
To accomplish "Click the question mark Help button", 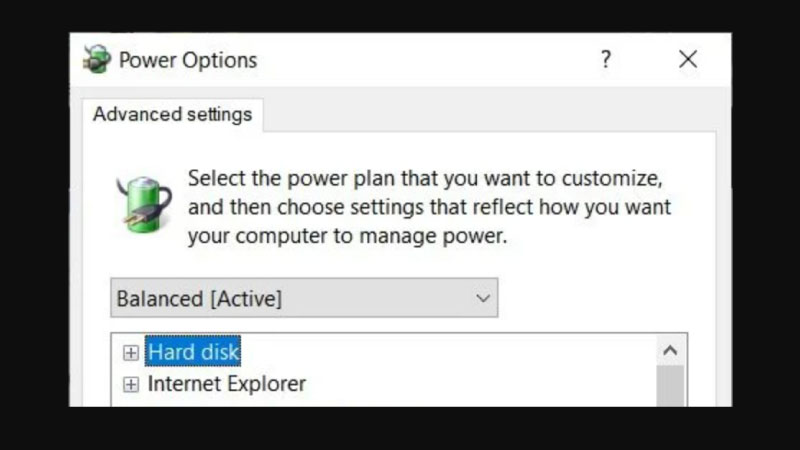I will [x=605, y=59].
